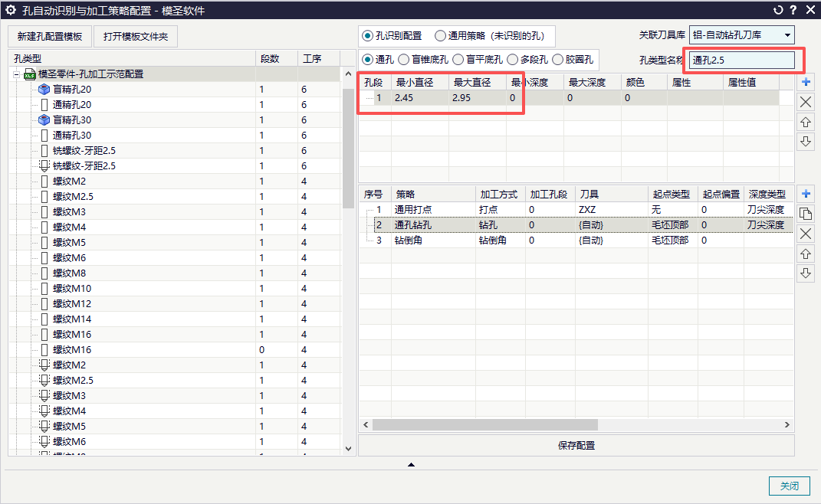This screenshot has width=821, height=504.
Task: Move hole segment up with upper arrow icon
Action: tap(806, 122)
